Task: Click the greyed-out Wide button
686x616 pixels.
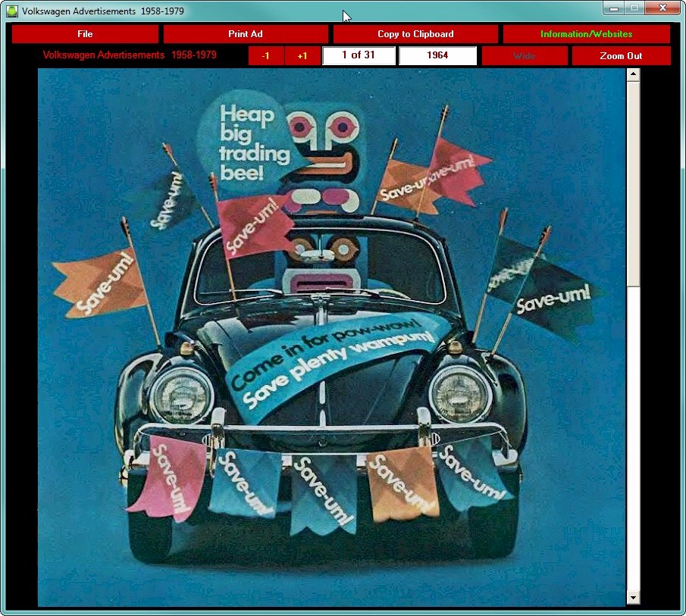Action: click(x=525, y=56)
